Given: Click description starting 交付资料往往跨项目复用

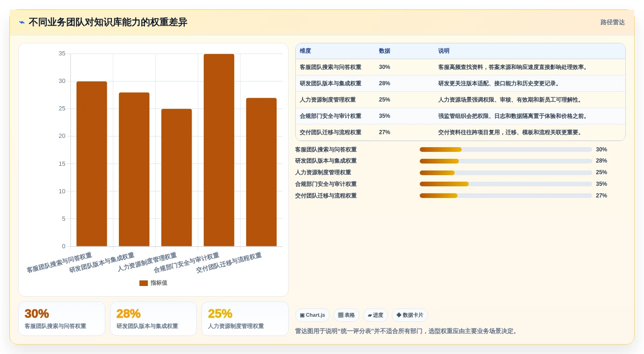Looking at the screenshot, I should point(511,132).
